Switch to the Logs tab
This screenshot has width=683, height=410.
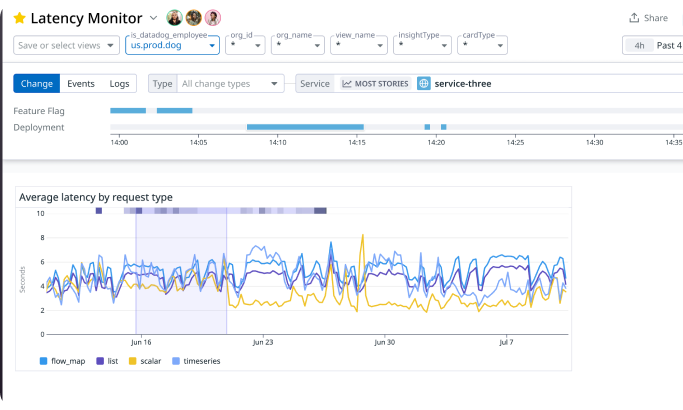click(119, 84)
